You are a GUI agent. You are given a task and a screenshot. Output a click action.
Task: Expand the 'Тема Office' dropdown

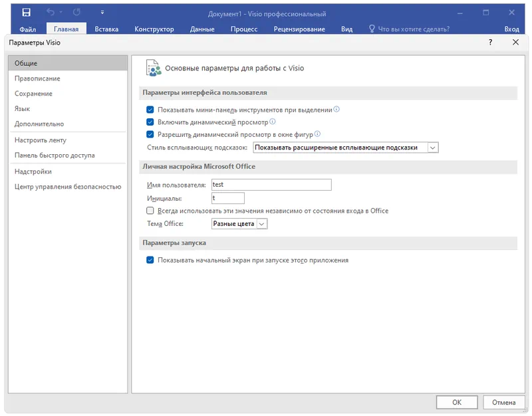(x=261, y=225)
